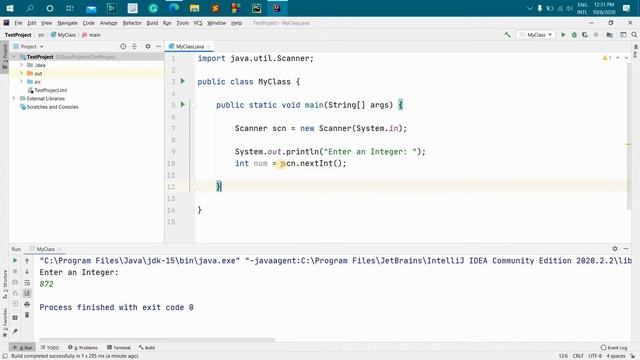Screen dimensions: 640x360
Task: Click the run gutter arrow next to class MyClass
Action: pyautogui.click(x=183, y=81)
